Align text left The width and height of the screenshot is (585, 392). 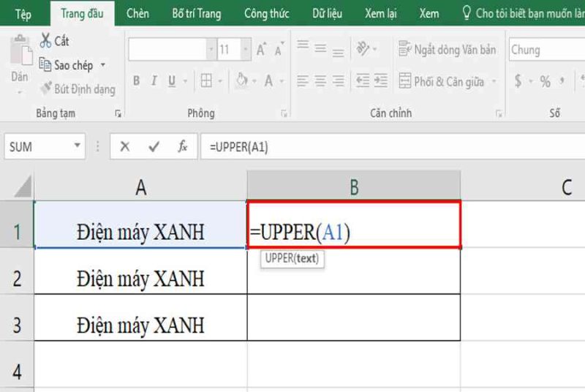pyautogui.click(x=303, y=81)
